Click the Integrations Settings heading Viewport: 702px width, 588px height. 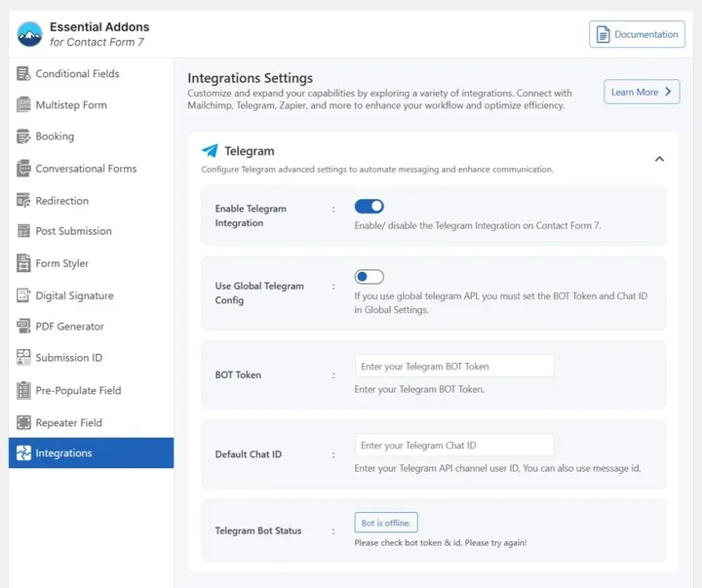tap(250, 78)
